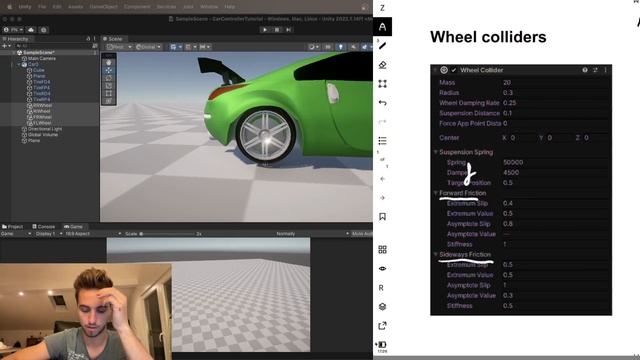640x360 pixels.
Task: Open the Hierarchy create plus dropdown
Action: click(6, 46)
